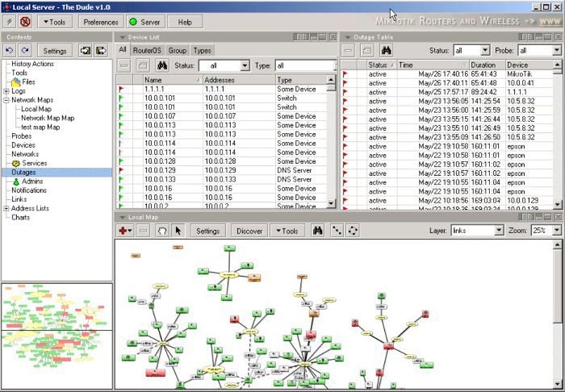This screenshot has height=392, width=565.
Task: Click the circular layout icon in map toolbar
Action: tap(352, 230)
